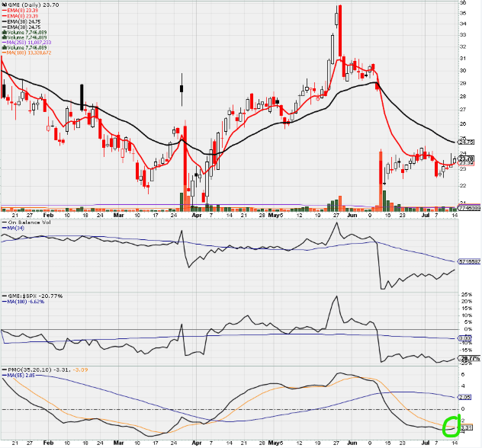This screenshot has height=448, width=482.
Task: Click Jul on the price chart date axis
Action: [426, 216]
